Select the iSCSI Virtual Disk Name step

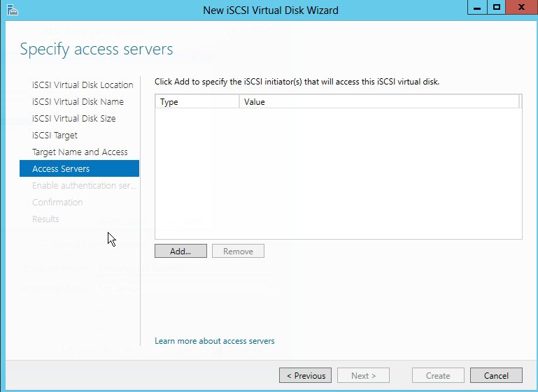point(78,101)
